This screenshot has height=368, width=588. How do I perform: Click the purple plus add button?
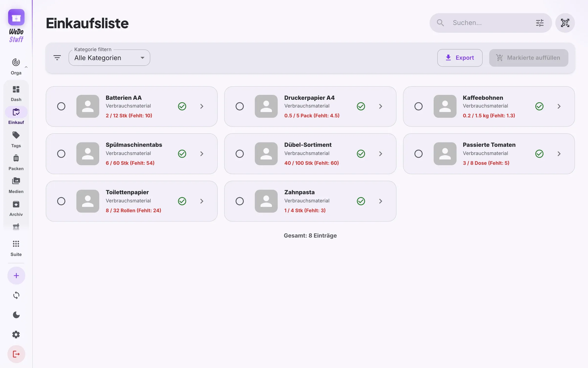coord(16,276)
